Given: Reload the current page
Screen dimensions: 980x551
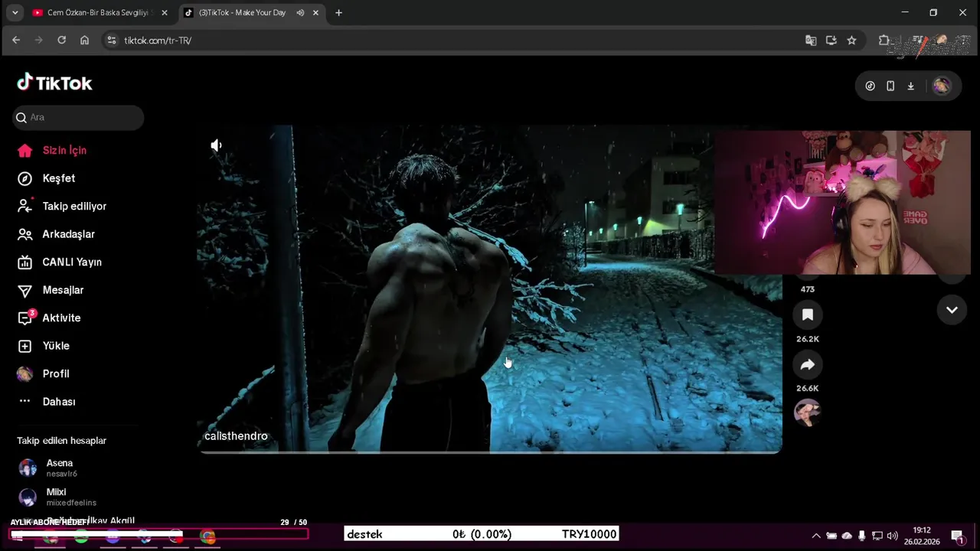Looking at the screenshot, I should (x=61, y=40).
